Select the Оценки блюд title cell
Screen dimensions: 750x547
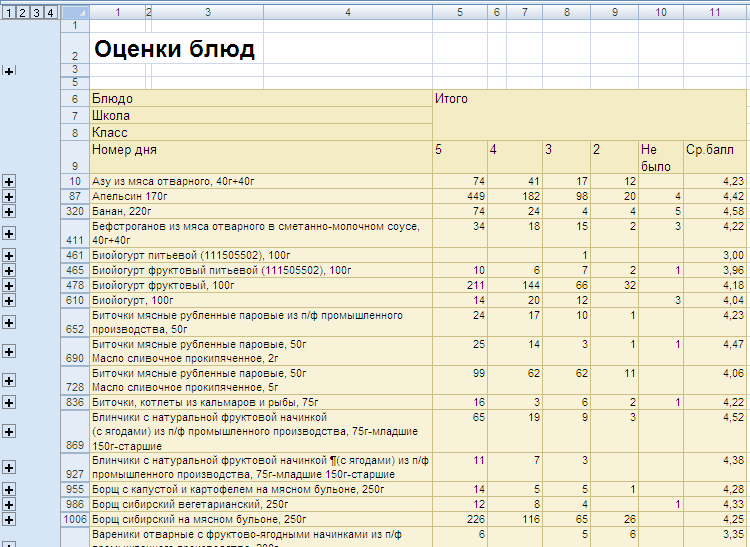click(x=175, y=48)
